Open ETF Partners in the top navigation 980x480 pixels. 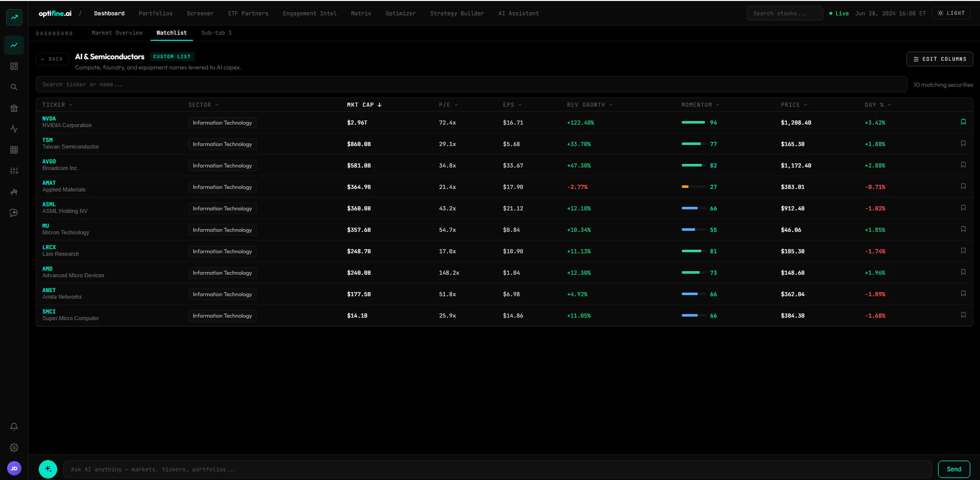point(248,13)
